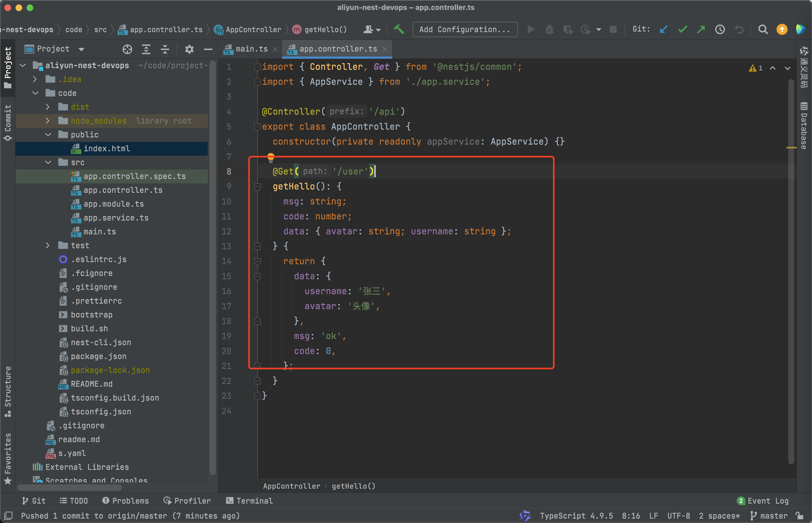Click AppController in the top breadcrumb

click(x=248, y=30)
